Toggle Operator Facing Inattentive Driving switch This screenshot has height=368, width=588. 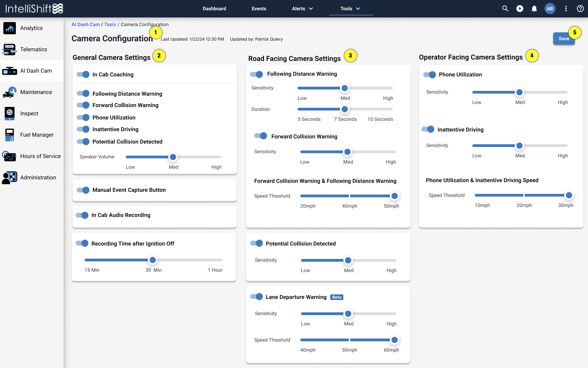coord(428,129)
